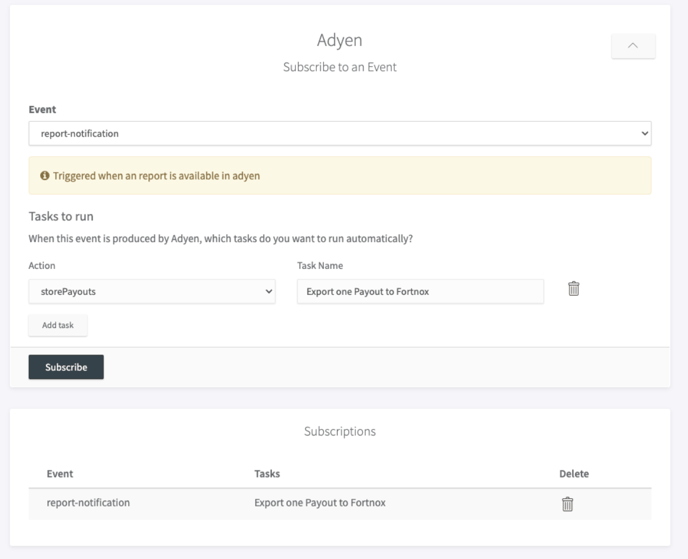Click the Add task button

(57, 325)
